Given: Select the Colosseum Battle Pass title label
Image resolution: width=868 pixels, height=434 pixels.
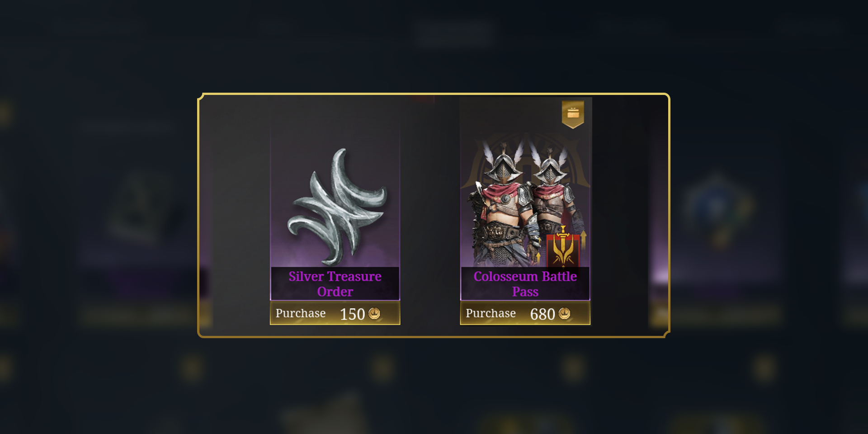Looking at the screenshot, I should pos(525,284).
